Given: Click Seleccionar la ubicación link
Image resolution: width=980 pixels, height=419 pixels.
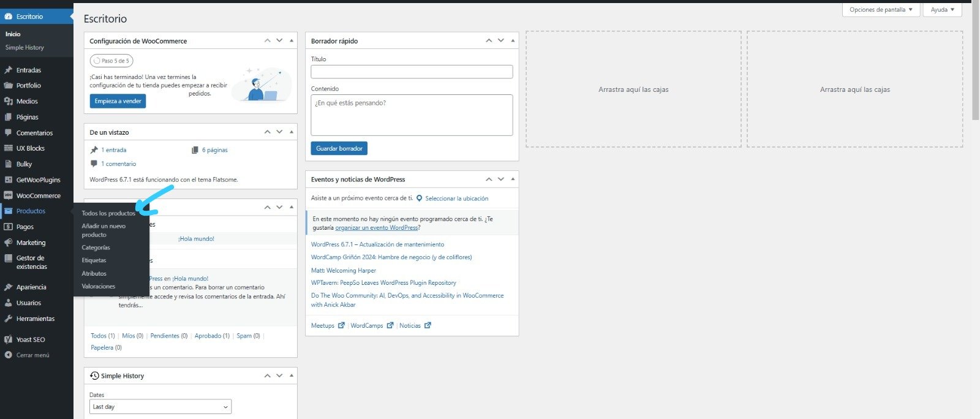Looking at the screenshot, I should click(x=457, y=198).
